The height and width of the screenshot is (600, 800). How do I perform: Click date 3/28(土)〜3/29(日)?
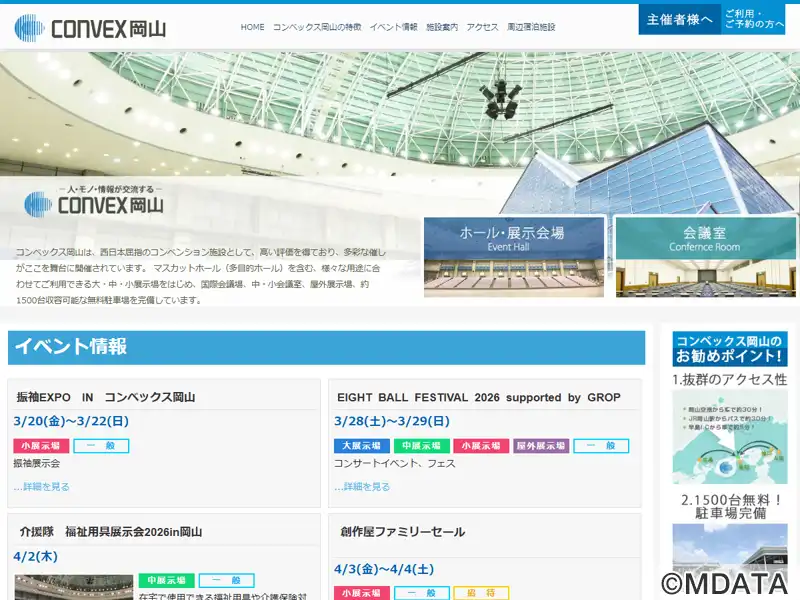392,421
